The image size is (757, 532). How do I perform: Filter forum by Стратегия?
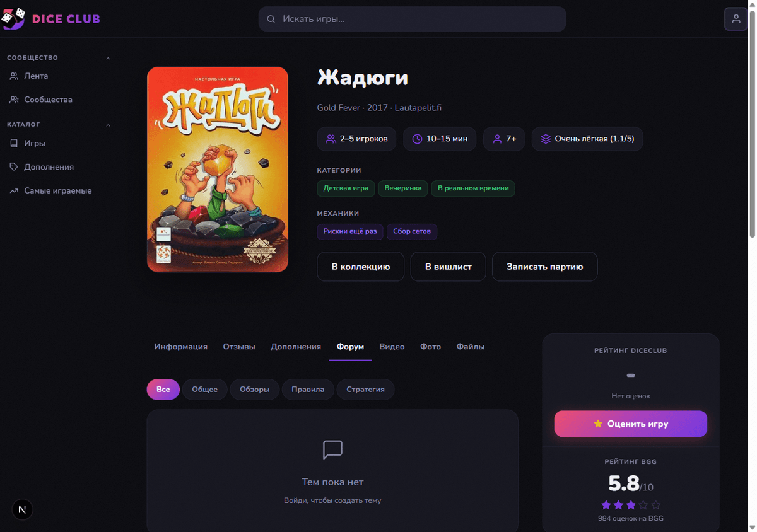pos(365,390)
